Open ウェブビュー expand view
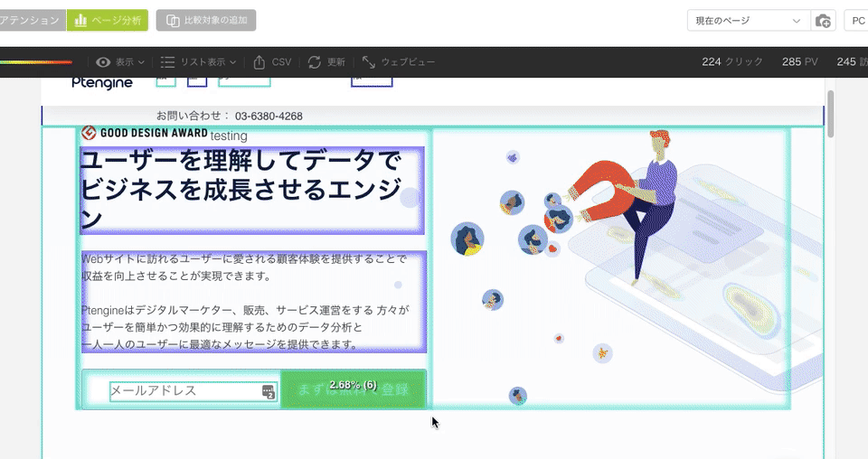This screenshot has height=459, width=868. tap(398, 62)
